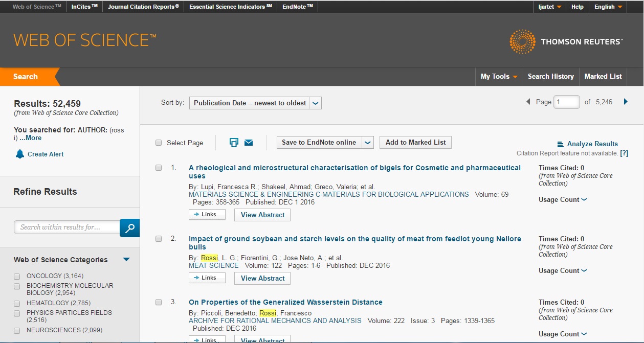Open MATERIALS SCIENCE & ENGINEERING journal link
644x343 pixels.
329,195
